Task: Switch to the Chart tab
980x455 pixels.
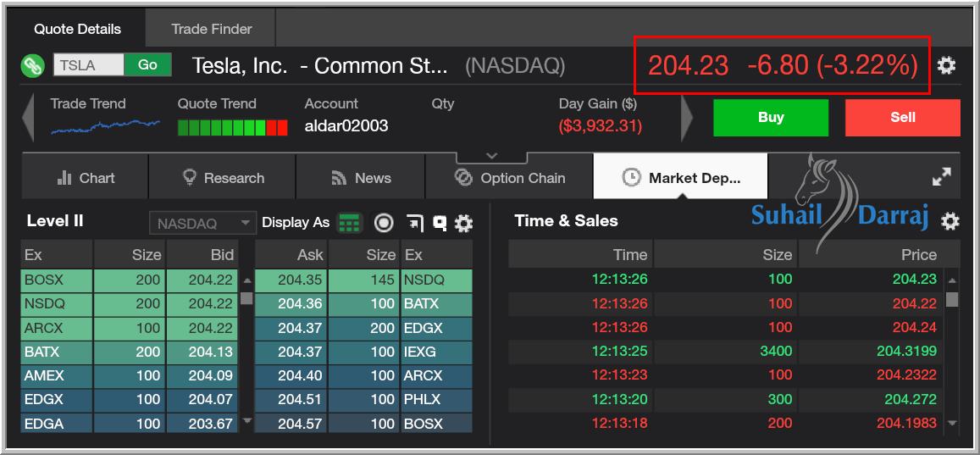Action: [85, 177]
